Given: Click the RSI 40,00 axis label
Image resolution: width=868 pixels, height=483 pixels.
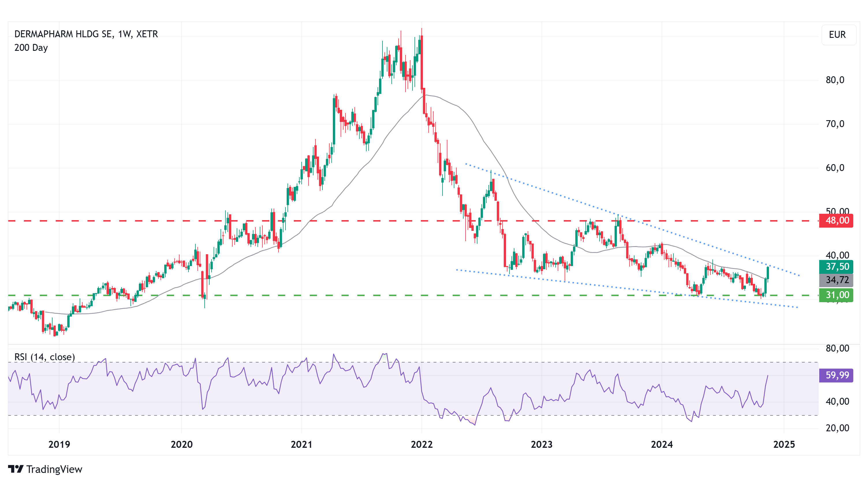Looking at the screenshot, I should pos(837,401).
